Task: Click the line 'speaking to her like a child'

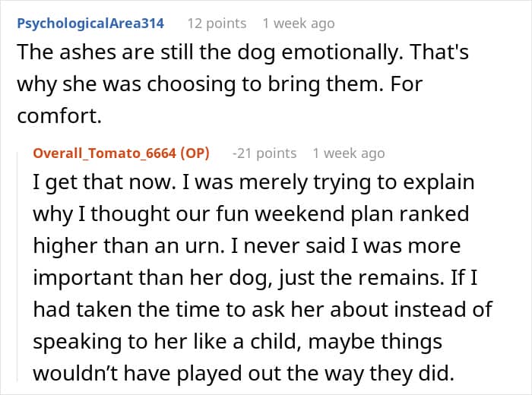Action: click(x=237, y=341)
